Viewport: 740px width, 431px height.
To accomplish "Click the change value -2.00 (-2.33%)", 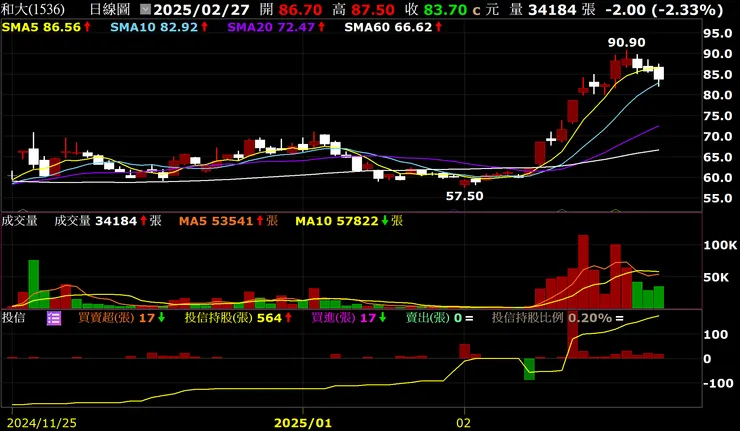I will (x=664, y=9).
